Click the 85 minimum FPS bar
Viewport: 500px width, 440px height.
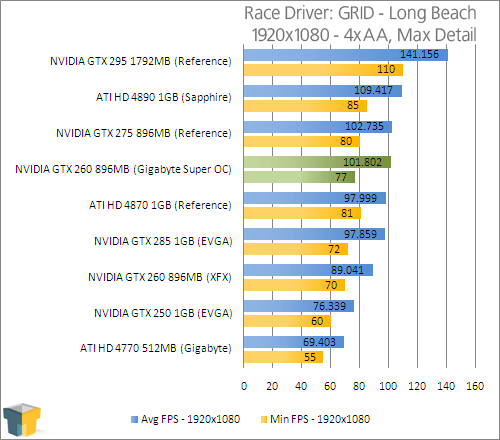tap(305, 106)
